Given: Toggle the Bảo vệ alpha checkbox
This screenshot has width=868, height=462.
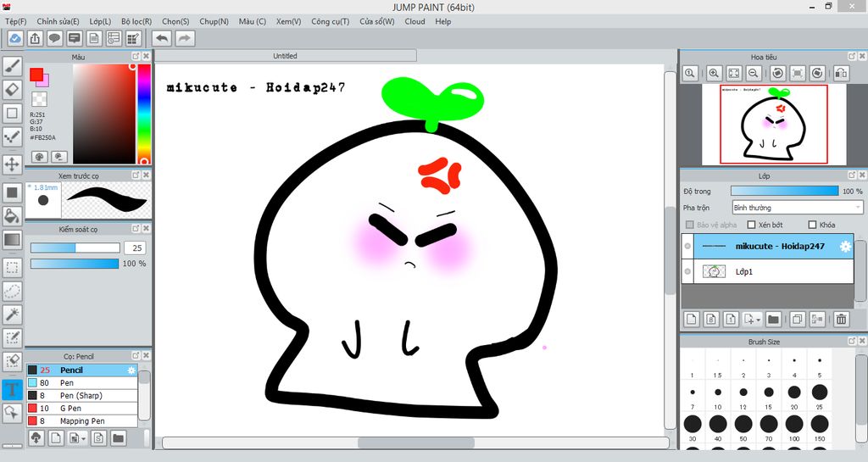Looking at the screenshot, I should coord(690,225).
